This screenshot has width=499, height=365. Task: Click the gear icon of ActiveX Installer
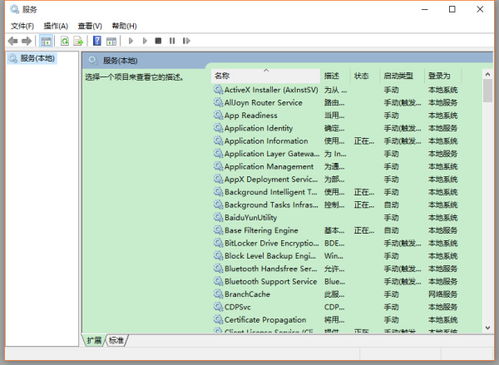(x=218, y=90)
